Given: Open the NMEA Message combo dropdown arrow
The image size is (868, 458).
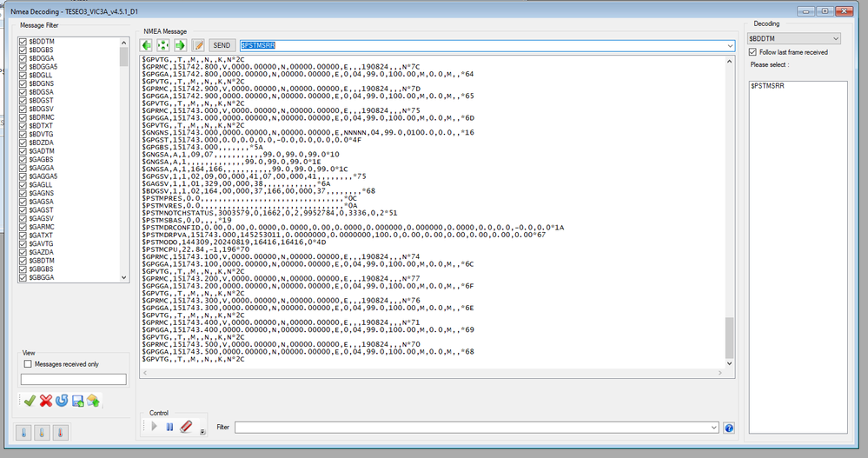Looking at the screenshot, I should coord(730,46).
